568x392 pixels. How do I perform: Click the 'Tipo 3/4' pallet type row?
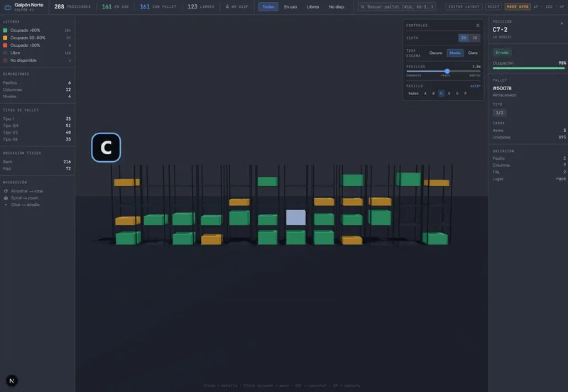37,126
